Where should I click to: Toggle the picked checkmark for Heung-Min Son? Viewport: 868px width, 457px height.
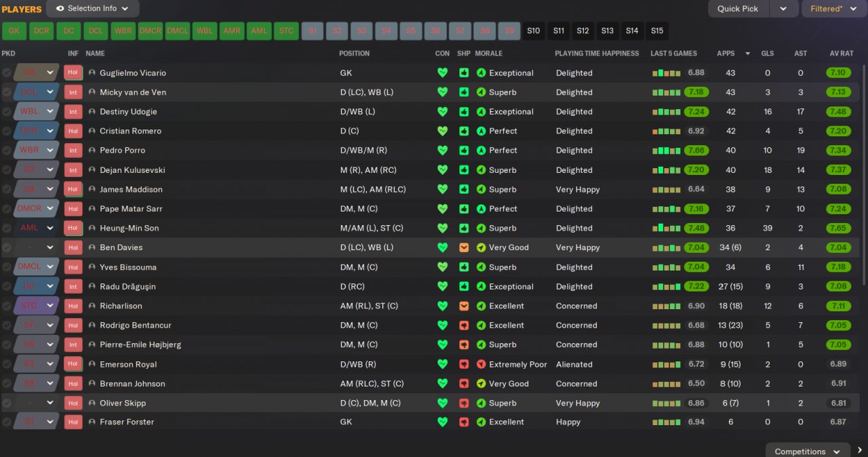click(6, 228)
